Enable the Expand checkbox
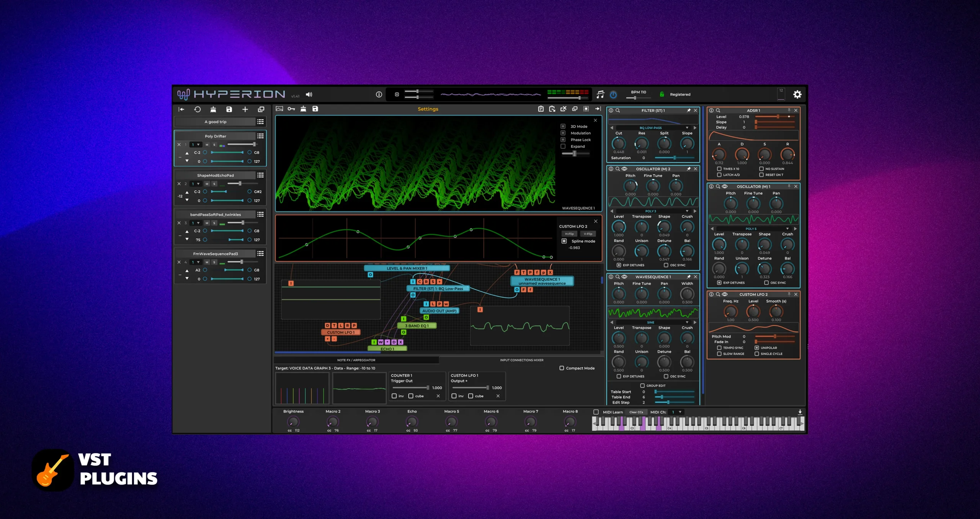 point(563,146)
